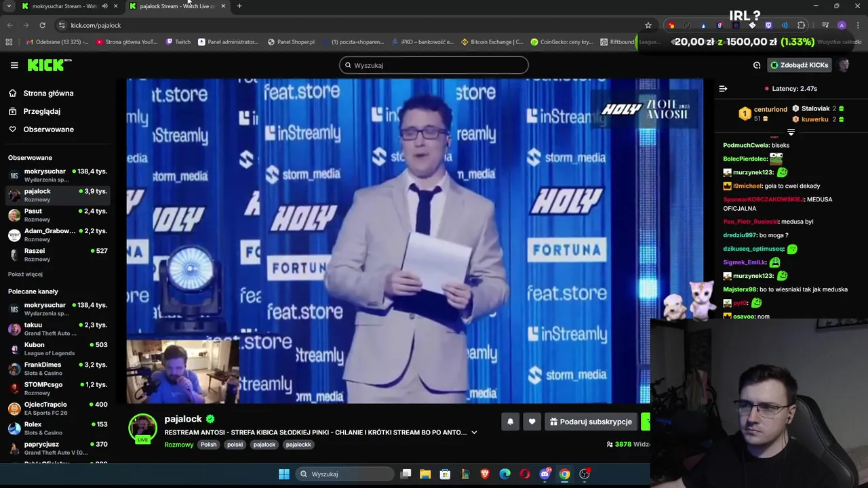Toggle the follow heart for pajalock
This screenshot has width=868, height=488.
point(532,422)
